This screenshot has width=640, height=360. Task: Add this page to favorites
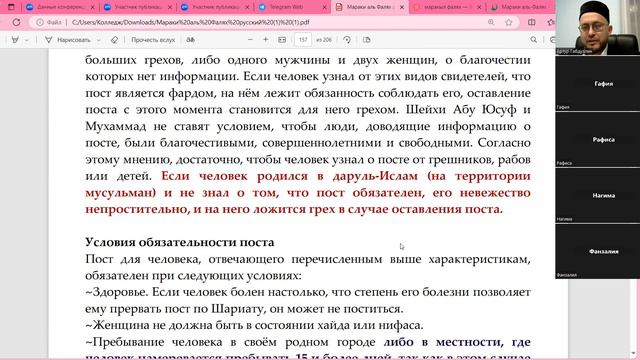coord(509,22)
